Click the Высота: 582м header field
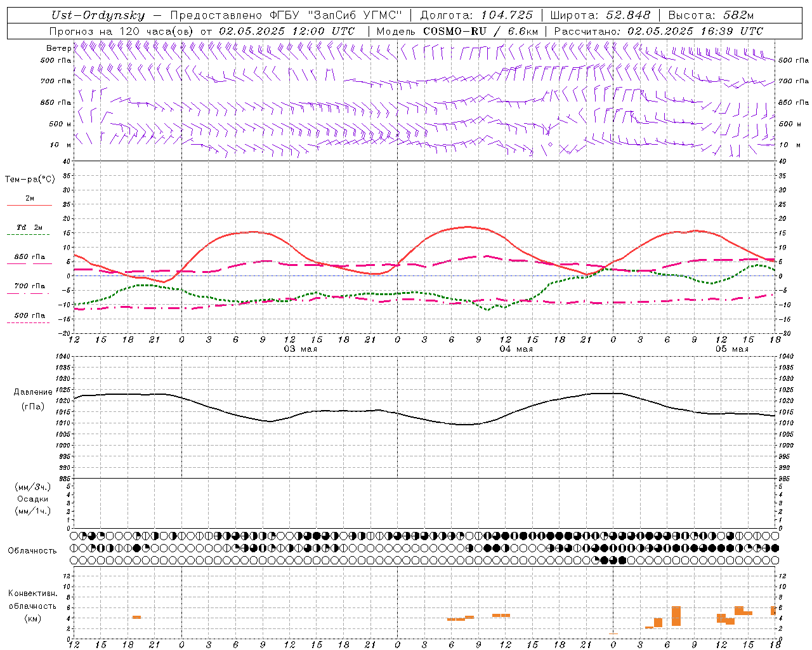Image resolution: width=812 pixels, height=650 pixels. tap(711, 16)
